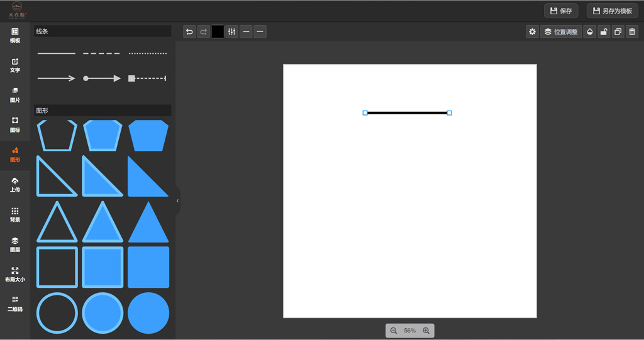Click the 保存 save button

pos(561,11)
